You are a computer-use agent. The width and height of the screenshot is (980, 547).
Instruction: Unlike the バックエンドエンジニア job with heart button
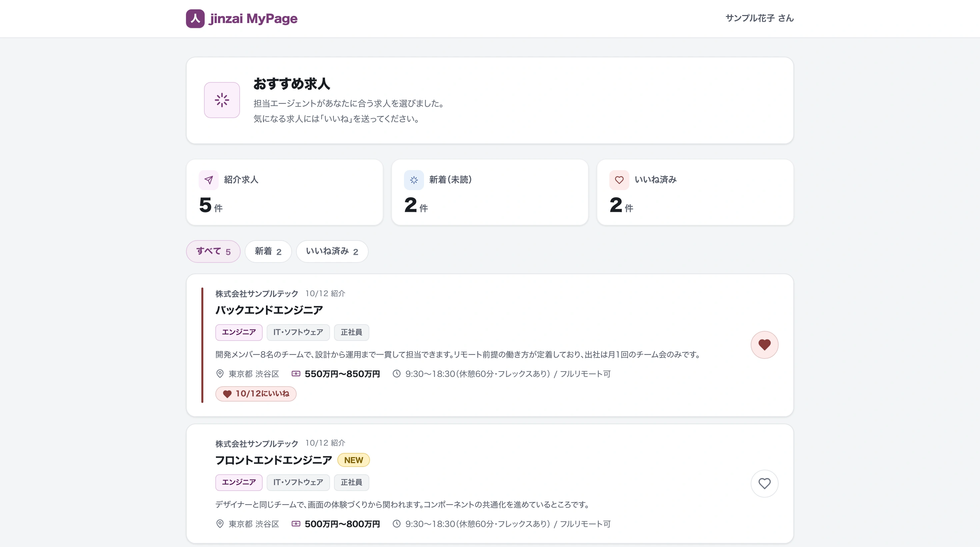[764, 345]
